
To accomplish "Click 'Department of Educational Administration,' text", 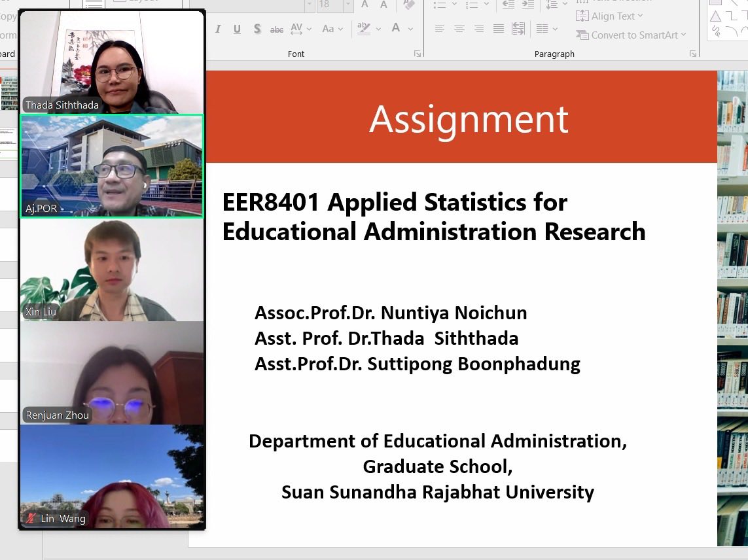I will [x=437, y=442].
